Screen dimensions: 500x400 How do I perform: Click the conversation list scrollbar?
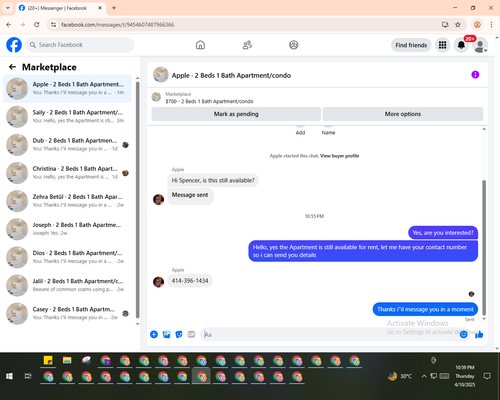coord(138,200)
